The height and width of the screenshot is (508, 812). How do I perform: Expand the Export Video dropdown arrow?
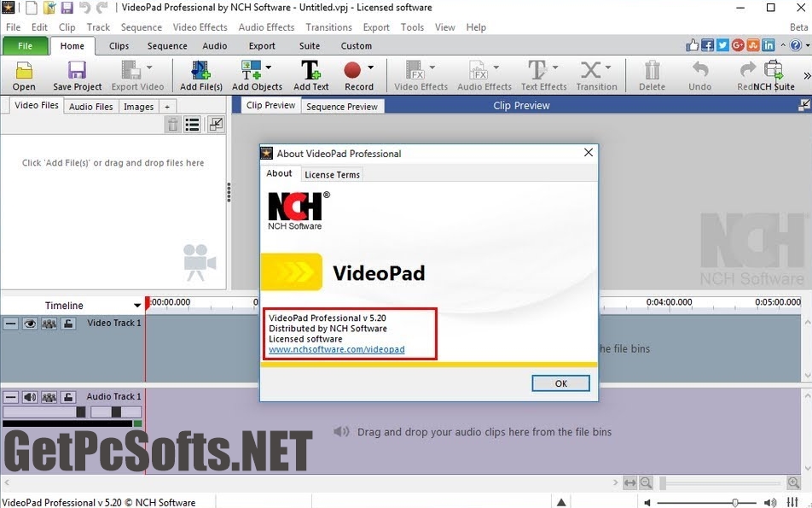tap(149, 67)
